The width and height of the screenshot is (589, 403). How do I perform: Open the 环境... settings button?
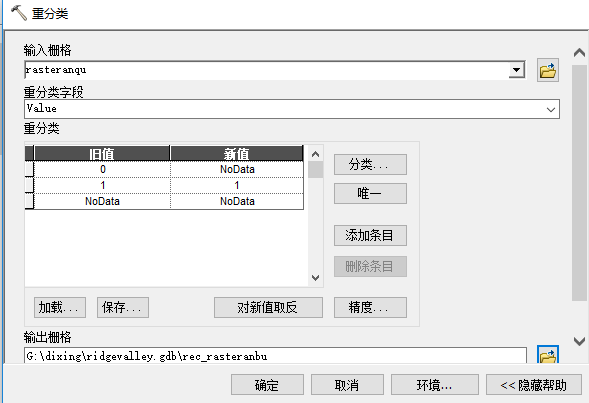(435, 385)
